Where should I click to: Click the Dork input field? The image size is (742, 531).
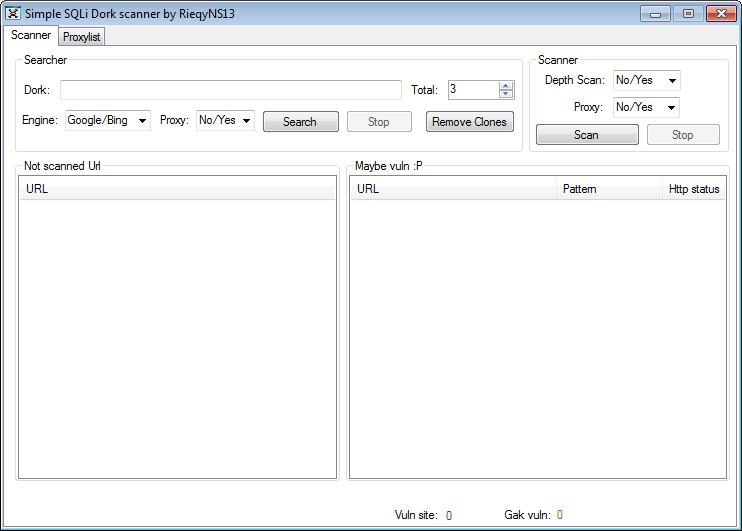pyautogui.click(x=230, y=90)
